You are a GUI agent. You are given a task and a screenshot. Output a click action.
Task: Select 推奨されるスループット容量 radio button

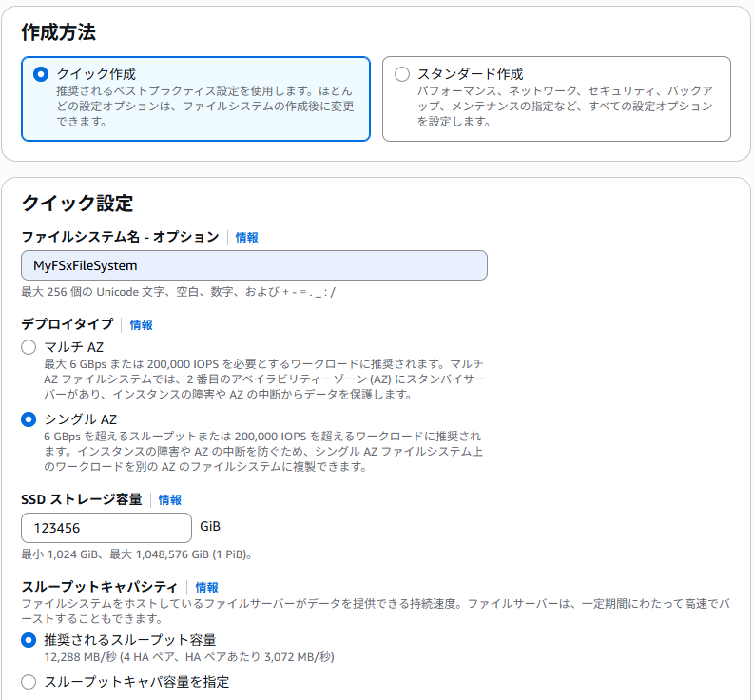29,640
